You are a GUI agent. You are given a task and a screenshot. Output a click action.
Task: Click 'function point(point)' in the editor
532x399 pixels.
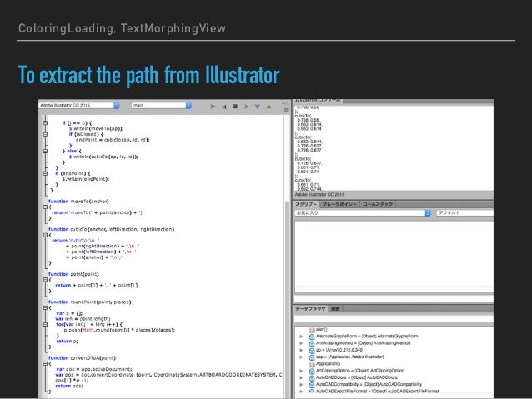coord(73,274)
